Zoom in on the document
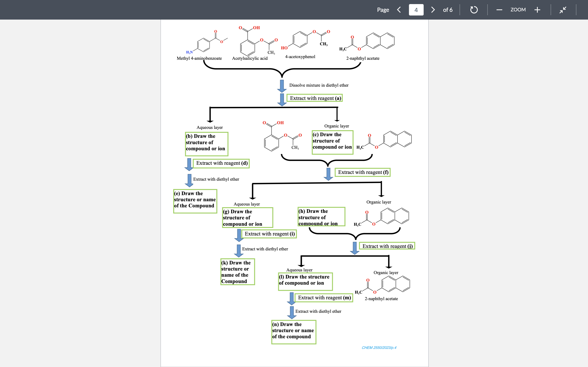The width and height of the screenshot is (588, 367). click(537, 10)
